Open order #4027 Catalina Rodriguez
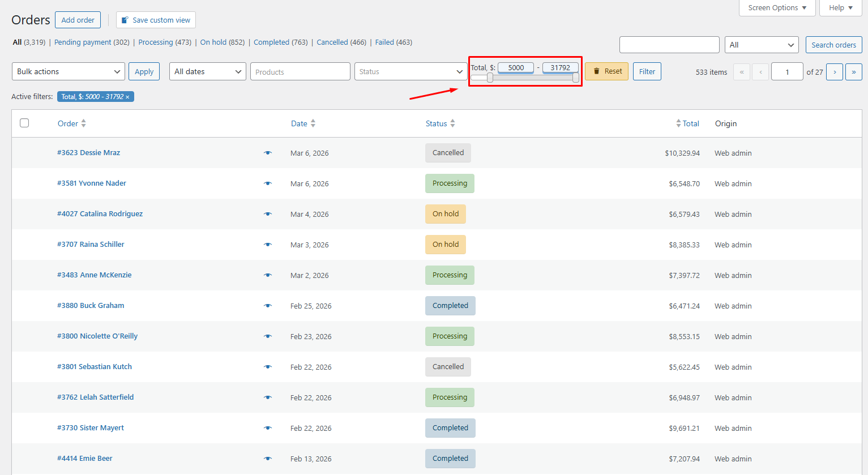 click(x=100, y=214)
